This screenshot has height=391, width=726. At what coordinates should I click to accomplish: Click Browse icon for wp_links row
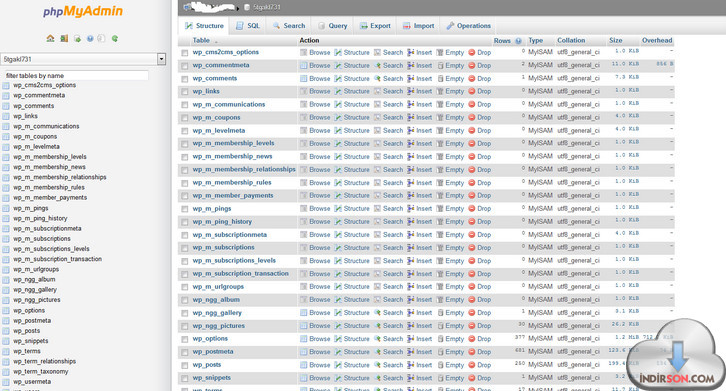pos(303,91)
